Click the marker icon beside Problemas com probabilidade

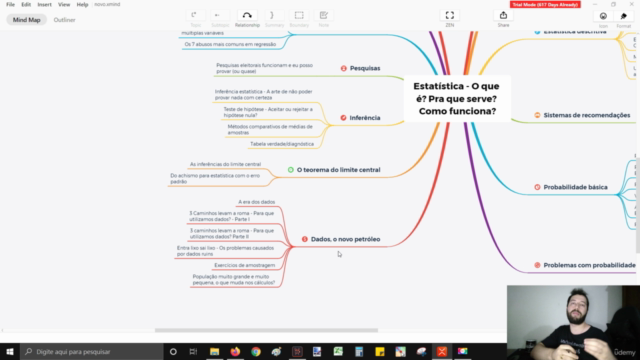[x=537, y=265]
